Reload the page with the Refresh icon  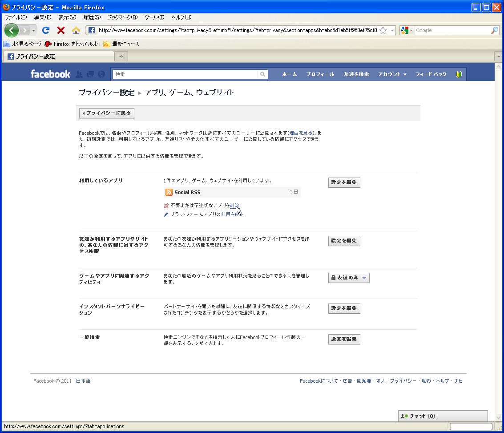[x=46, y=30]
